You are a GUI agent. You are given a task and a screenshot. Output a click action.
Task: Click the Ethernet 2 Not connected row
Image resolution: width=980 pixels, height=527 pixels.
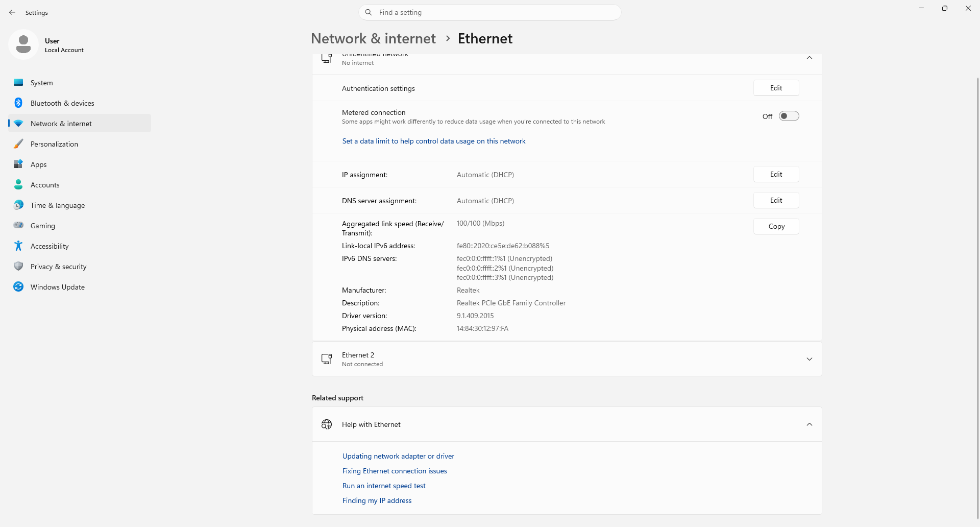pyautogui.click(x=567, y=359)
